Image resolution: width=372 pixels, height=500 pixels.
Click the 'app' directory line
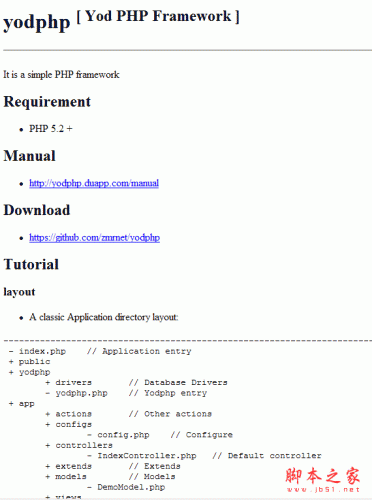pyautogui.click(x=27, y=404)
